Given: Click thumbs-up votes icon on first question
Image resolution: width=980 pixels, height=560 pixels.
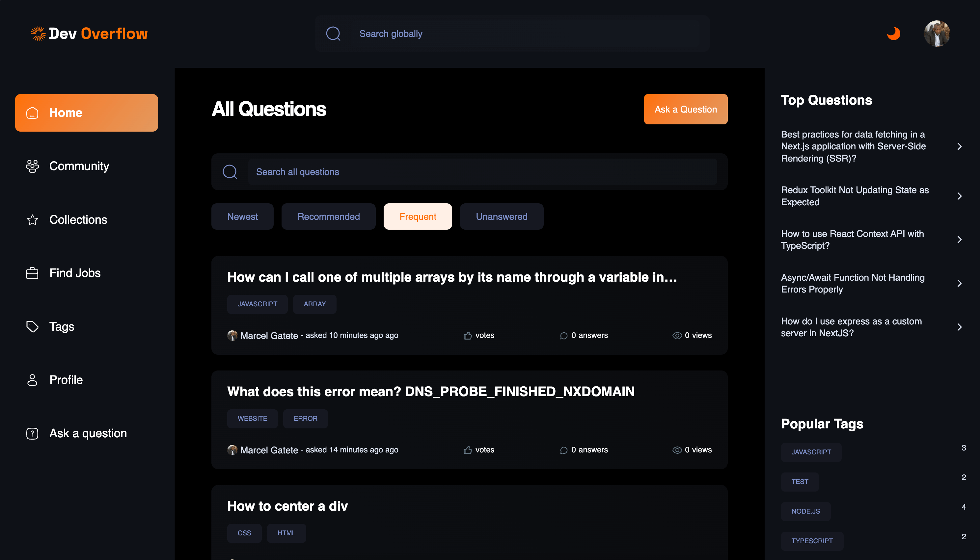Looking at the screenshot, I should 467,335.
